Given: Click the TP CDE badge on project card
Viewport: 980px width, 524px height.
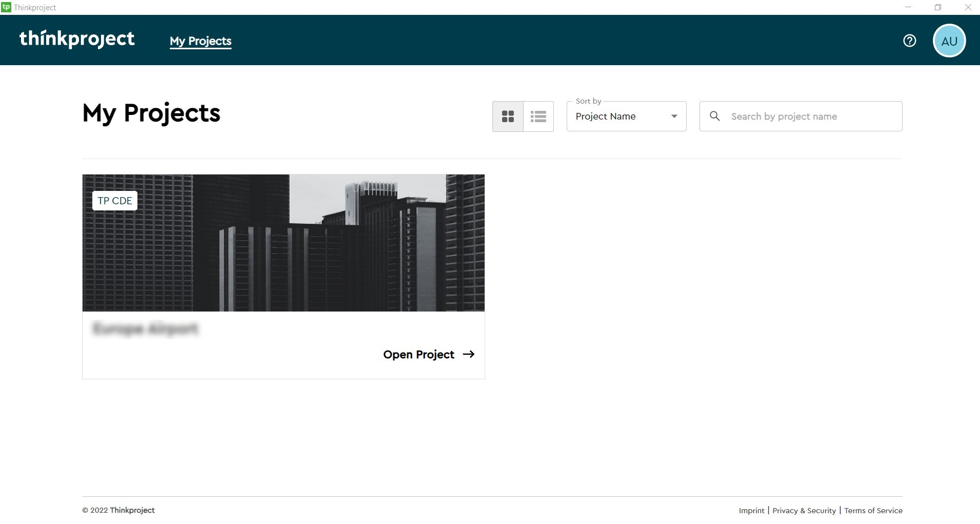Looking at the screenshot, I should point(115,201).
